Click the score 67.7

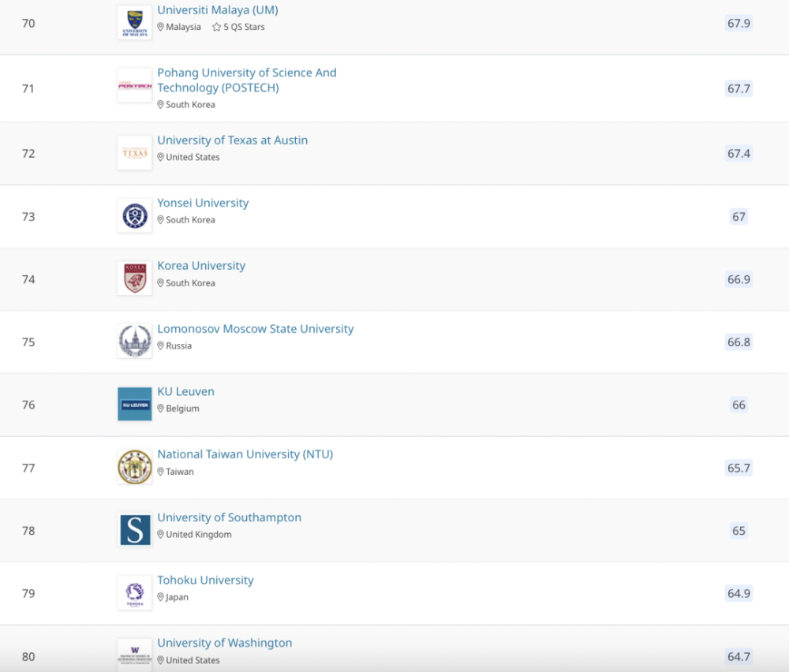coord(739,89)
